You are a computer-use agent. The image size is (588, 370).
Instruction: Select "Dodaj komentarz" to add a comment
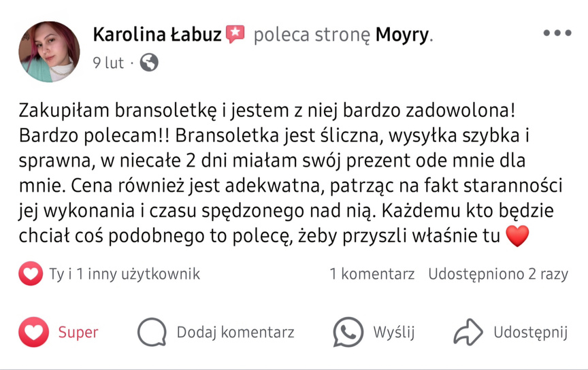point(235,333)
